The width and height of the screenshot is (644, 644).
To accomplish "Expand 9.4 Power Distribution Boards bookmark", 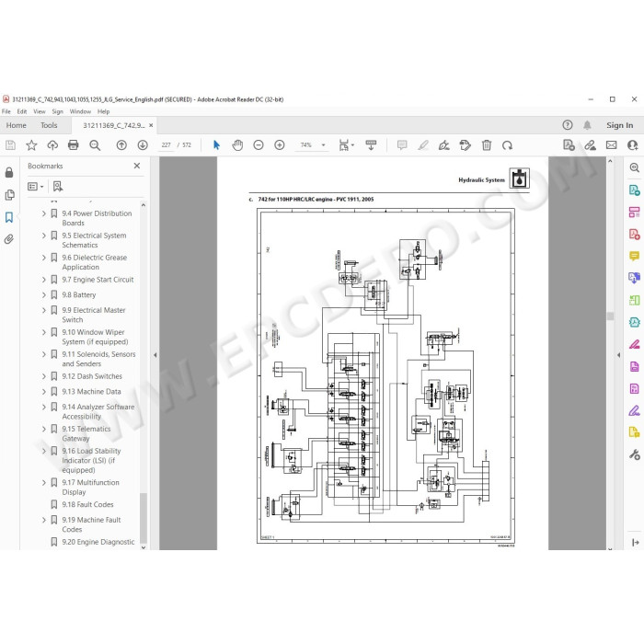I will (44, 213).
